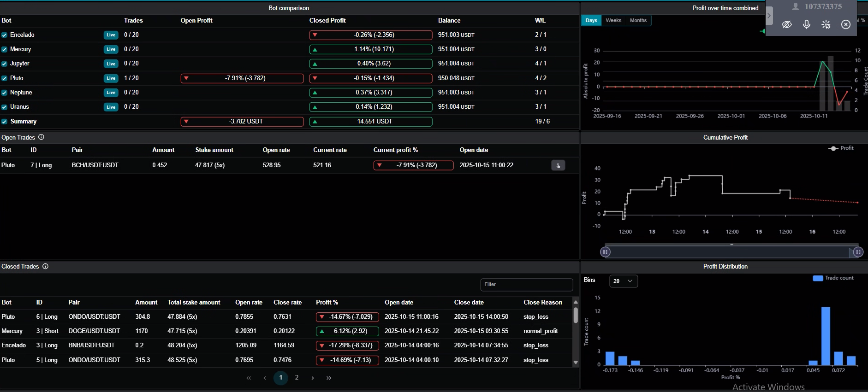Mute the microphone in the overlay panel
Viewport: 868px width, 392px height.
(807, 24)
